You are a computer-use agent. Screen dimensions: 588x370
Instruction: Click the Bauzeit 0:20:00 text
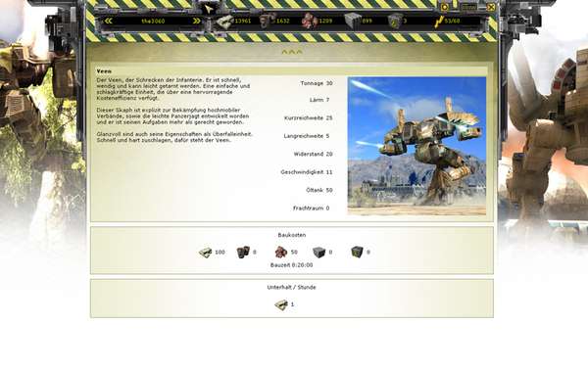[291, 265]
